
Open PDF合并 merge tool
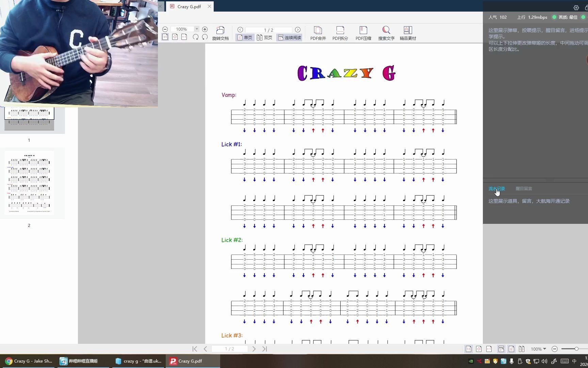[318, 33]
